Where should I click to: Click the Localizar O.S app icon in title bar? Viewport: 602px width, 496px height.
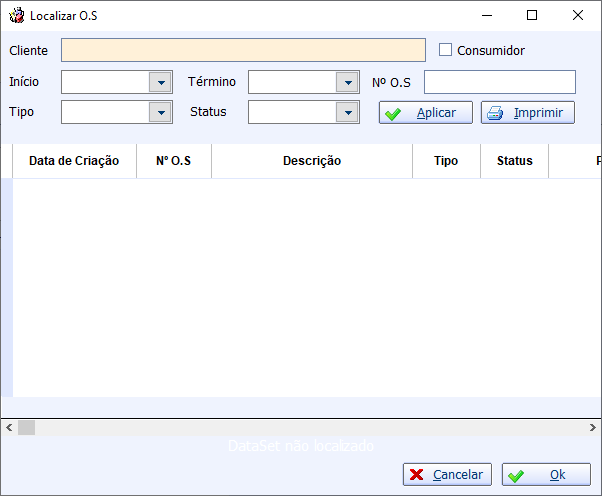coord(16,16)
